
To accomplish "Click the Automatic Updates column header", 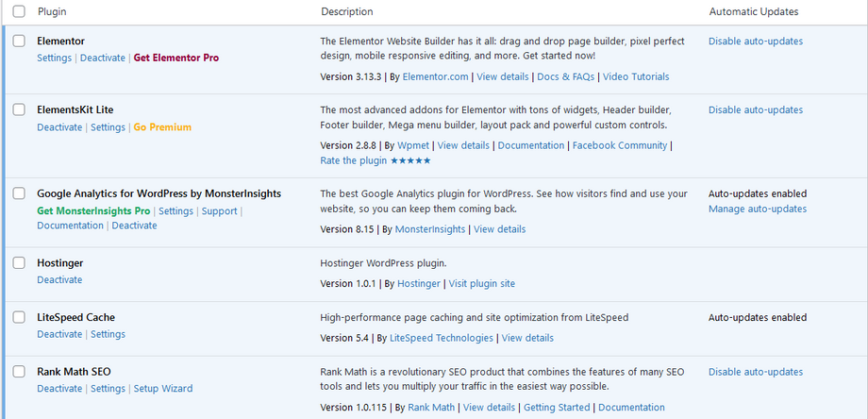I will (x=754, y=11).
